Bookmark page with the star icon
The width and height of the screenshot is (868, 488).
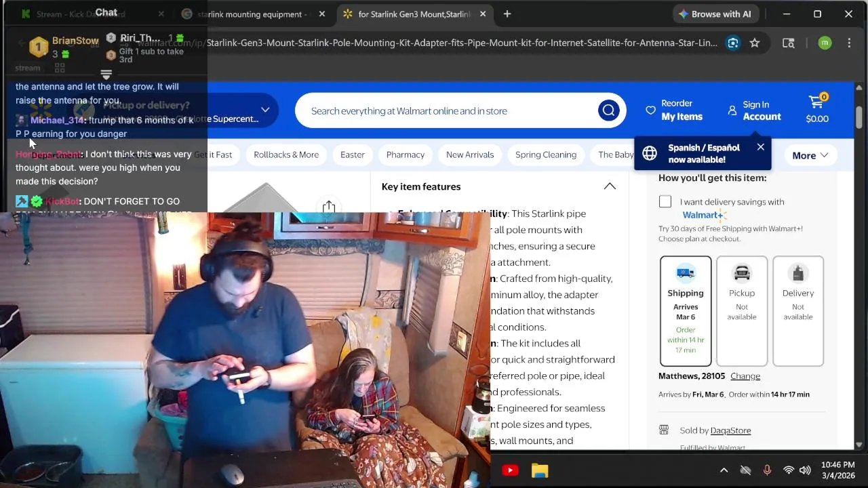pos(755,43)
